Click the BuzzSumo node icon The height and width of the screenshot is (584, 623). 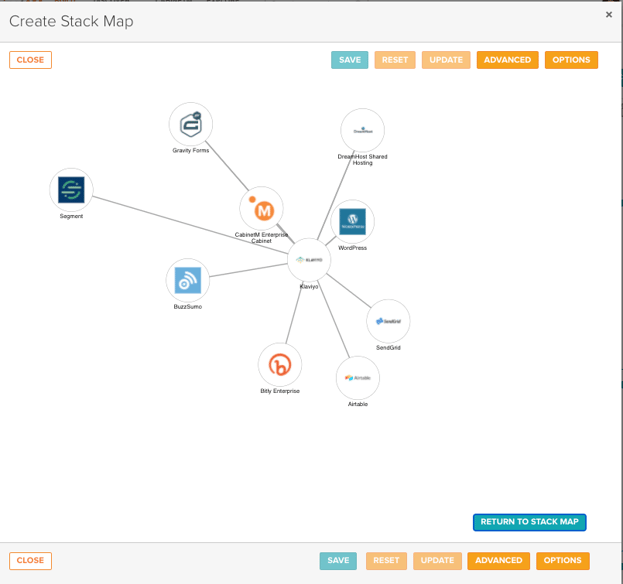[188, 280]
